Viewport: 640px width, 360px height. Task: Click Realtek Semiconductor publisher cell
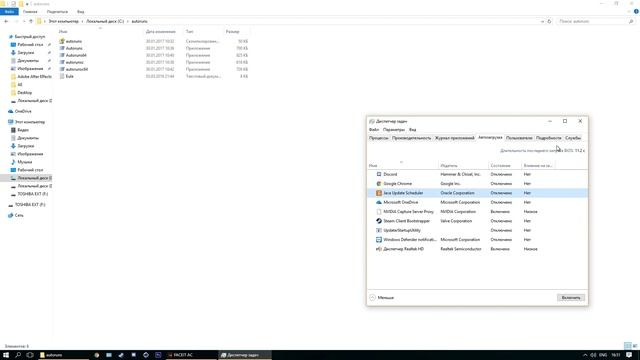pos(460,249)
